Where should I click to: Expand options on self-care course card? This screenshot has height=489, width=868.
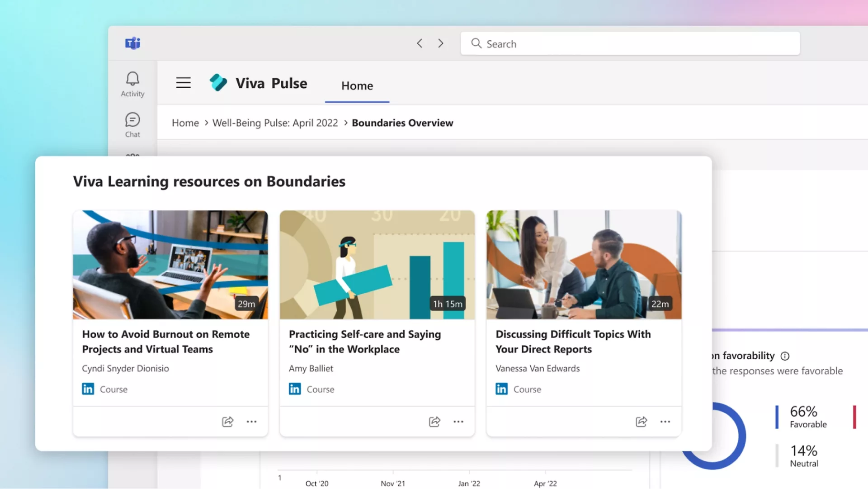coord(458,421)
